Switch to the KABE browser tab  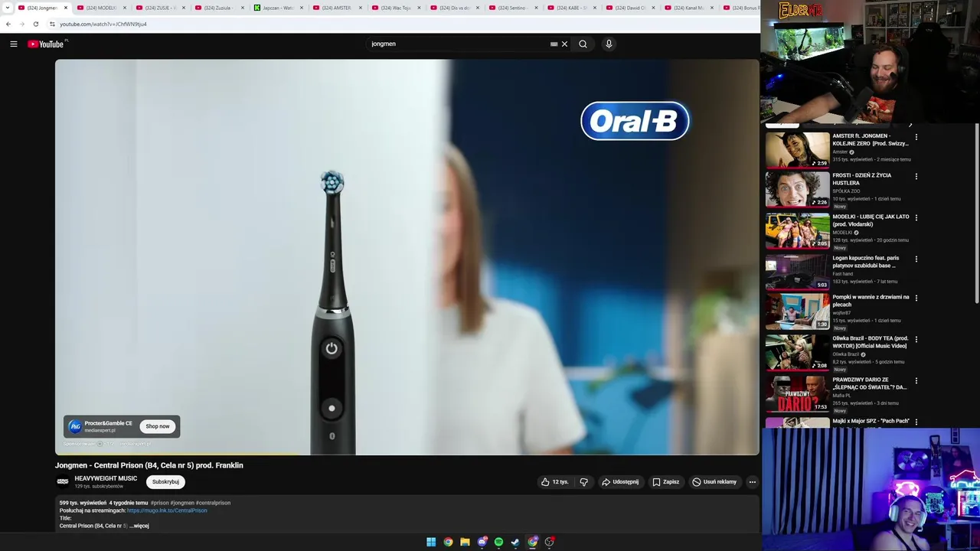tap(573, 8)
